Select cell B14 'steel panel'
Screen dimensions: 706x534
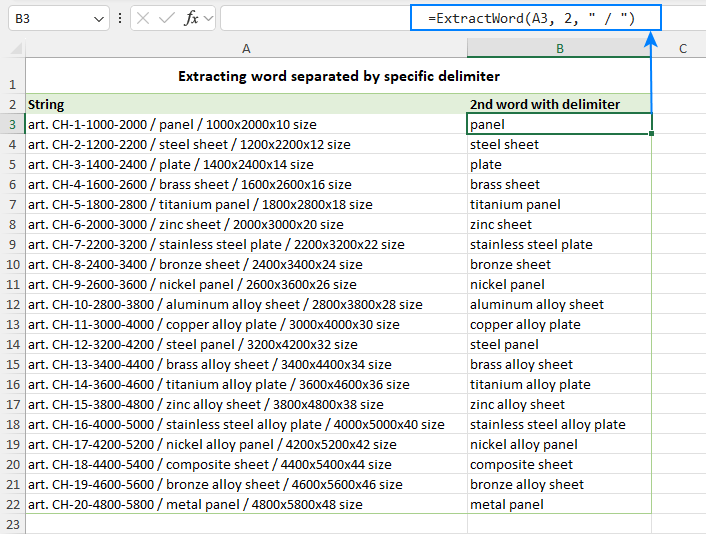click(x=559, y=344)
